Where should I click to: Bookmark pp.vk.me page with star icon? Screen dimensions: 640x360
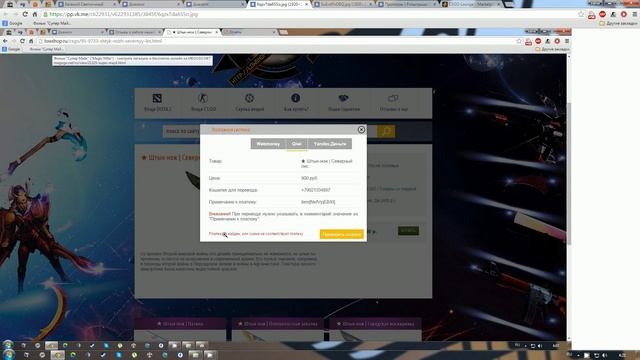click(581, 14)
